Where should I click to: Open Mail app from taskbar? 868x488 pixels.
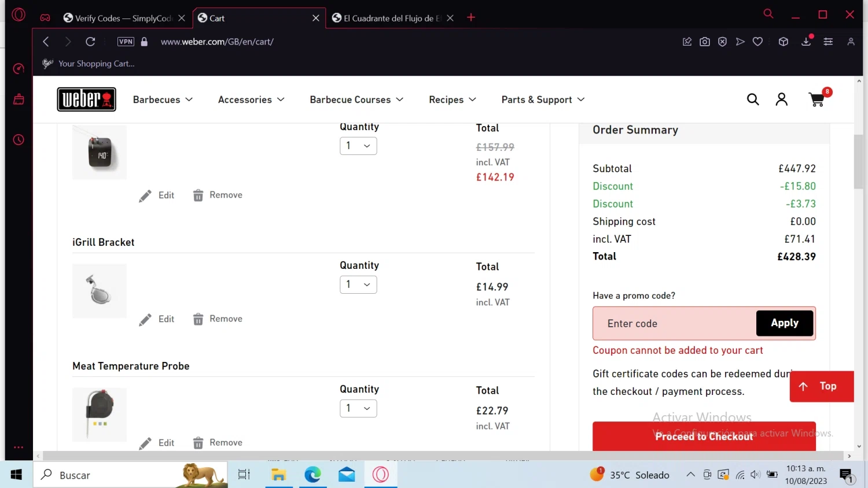tap(347, 475)
